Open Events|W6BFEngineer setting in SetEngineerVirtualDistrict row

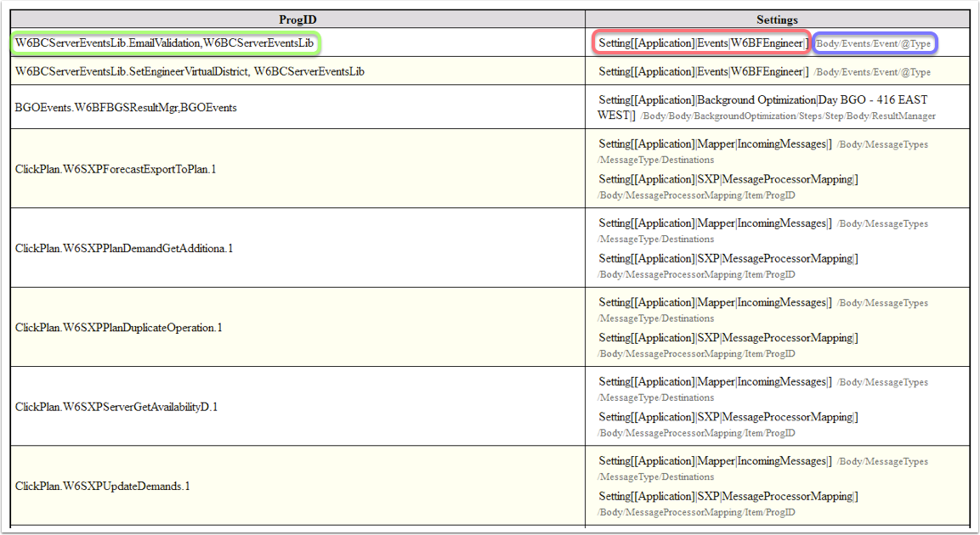click(703, 71)
